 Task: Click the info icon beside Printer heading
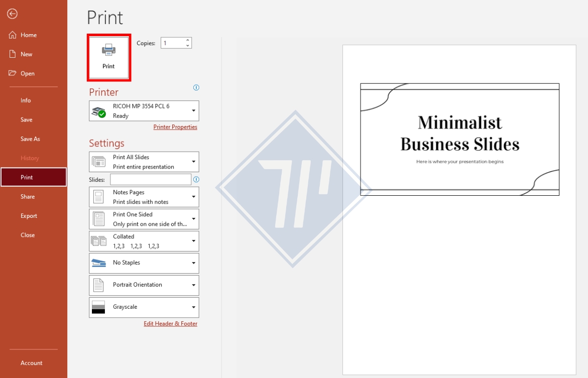196,87
